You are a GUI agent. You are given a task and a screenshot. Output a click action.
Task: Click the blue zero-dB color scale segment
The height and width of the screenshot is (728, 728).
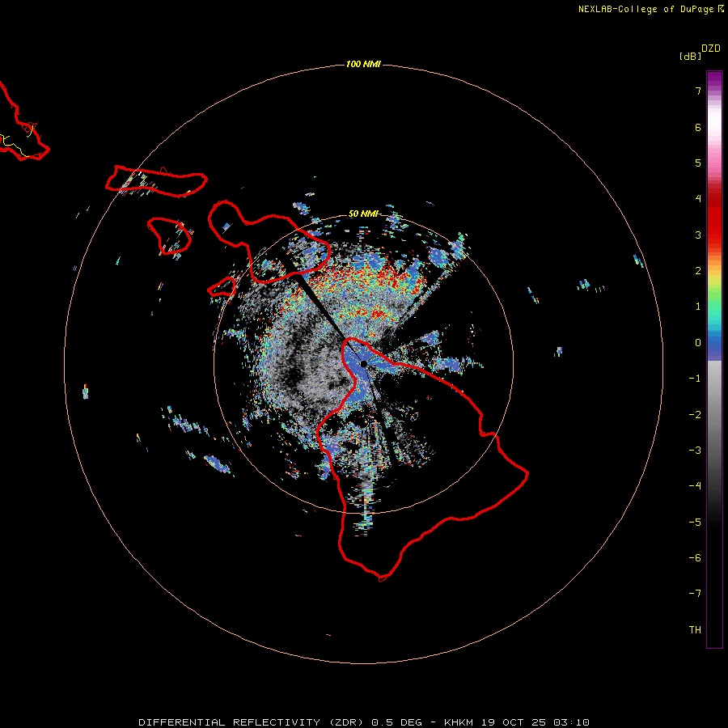tap(714, 346)
